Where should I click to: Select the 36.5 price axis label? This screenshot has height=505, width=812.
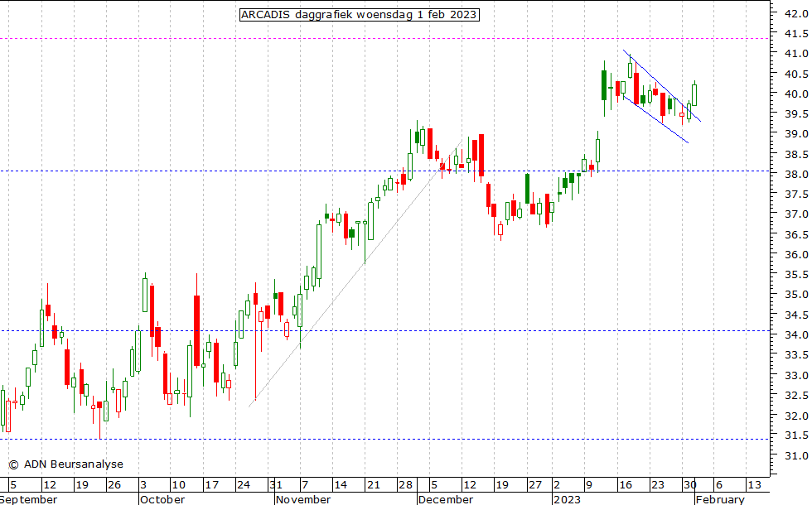[x=796, y=234]
